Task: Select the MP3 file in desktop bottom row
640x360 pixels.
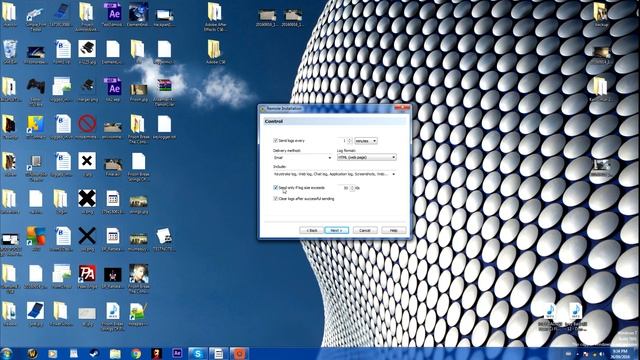Action: 113,317
